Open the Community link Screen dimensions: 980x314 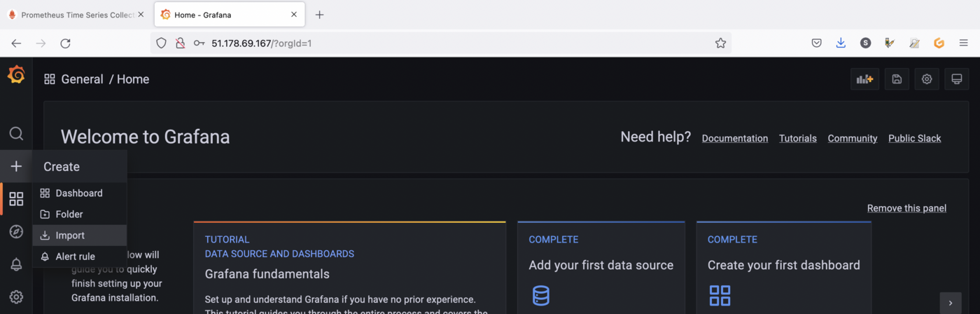[x=853, y=138]
